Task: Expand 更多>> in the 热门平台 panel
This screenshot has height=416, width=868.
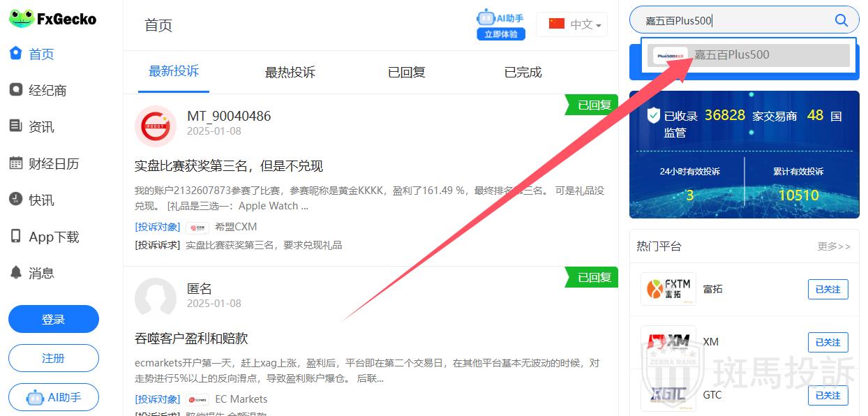Action: click(x=834, y=246)
